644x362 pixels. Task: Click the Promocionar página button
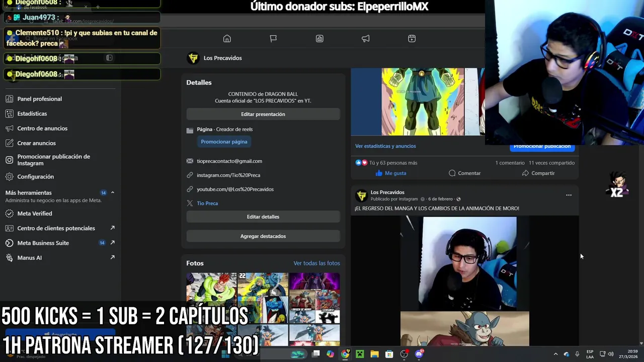tap(224, 142)
